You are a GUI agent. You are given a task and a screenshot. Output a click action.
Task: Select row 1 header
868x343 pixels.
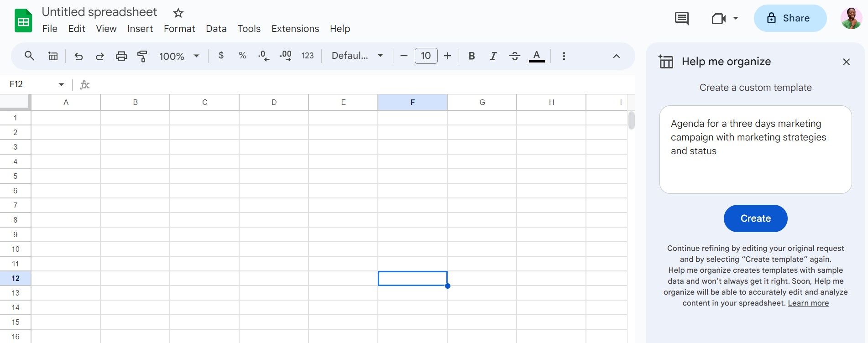[x=15, y=118]
